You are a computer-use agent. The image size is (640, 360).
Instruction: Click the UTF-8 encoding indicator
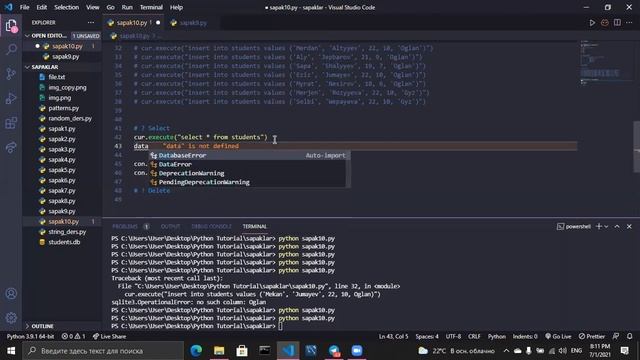(453, 336)
